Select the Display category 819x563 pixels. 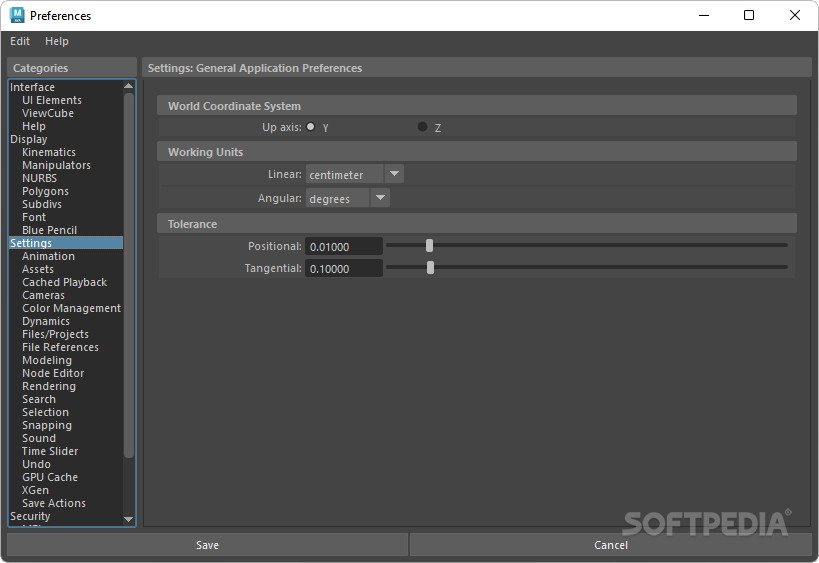click(x=29, y=139)
